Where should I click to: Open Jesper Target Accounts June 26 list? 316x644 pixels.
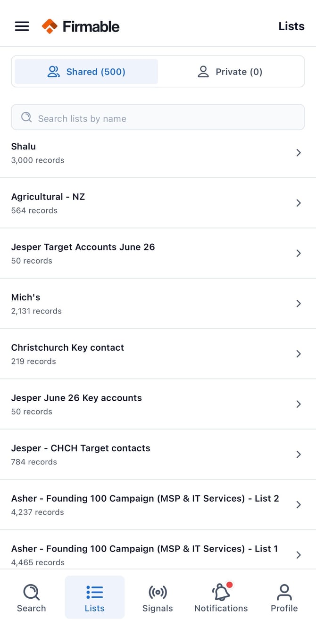pyautogui.click(x=158, y=253)
